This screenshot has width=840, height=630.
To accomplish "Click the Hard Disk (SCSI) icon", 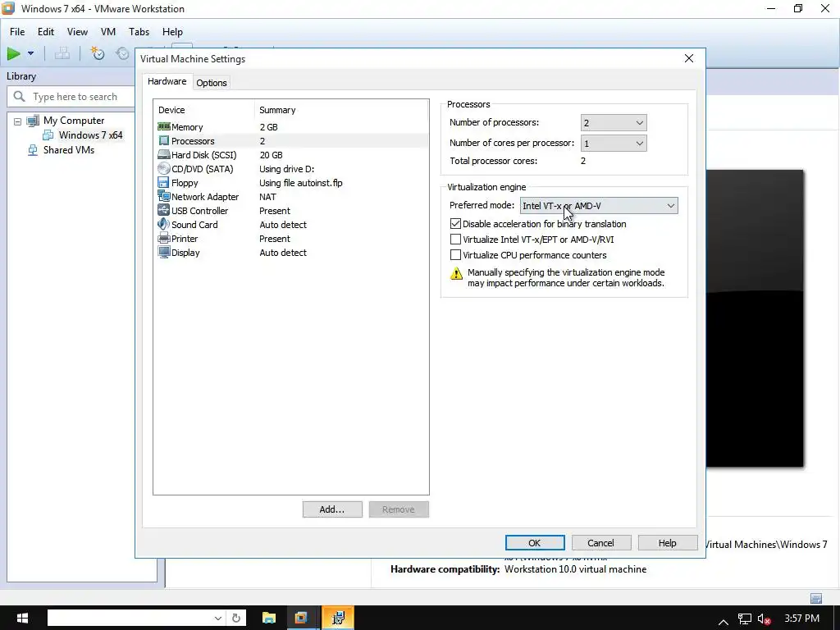I will [x=164, y=155].
